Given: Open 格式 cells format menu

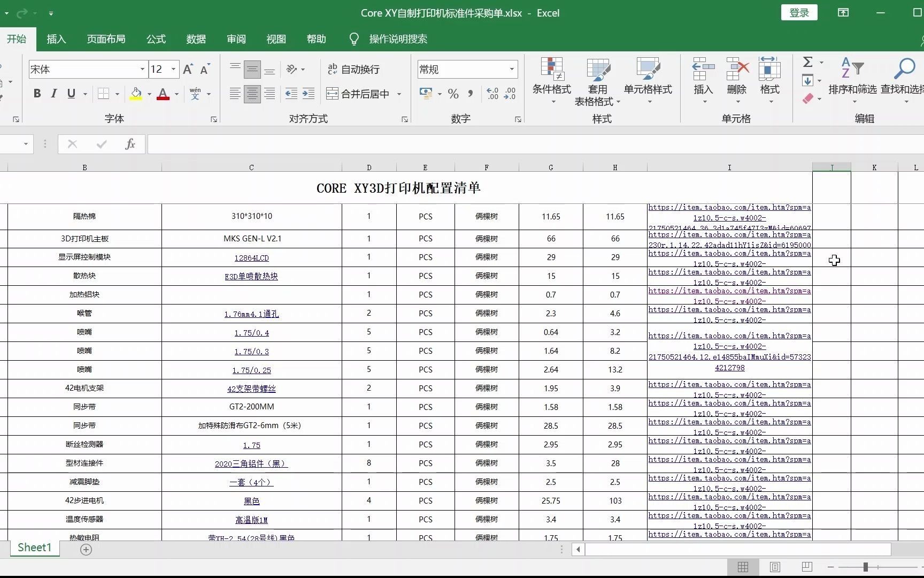Looking at the screenshot, I should coord(770,80).
